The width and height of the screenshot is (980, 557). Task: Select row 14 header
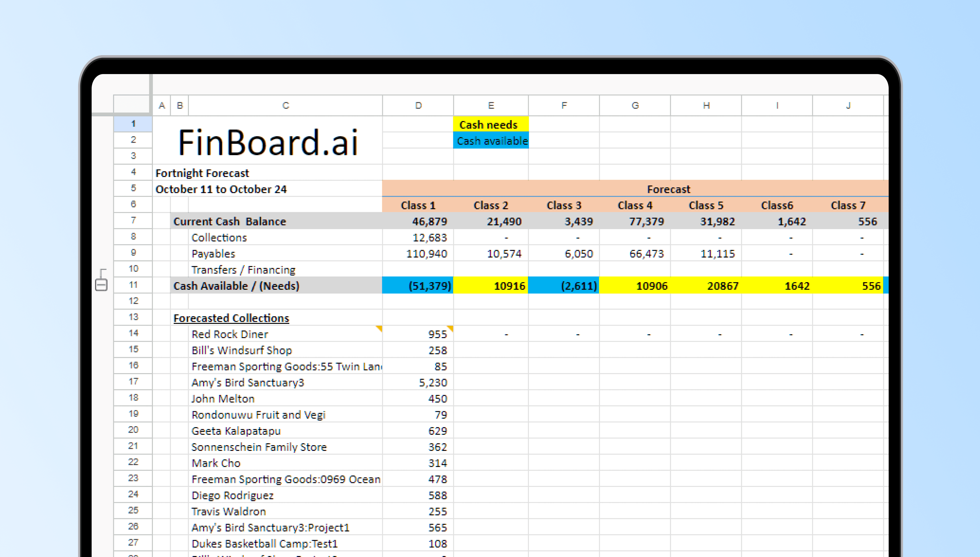coord(133,333)
